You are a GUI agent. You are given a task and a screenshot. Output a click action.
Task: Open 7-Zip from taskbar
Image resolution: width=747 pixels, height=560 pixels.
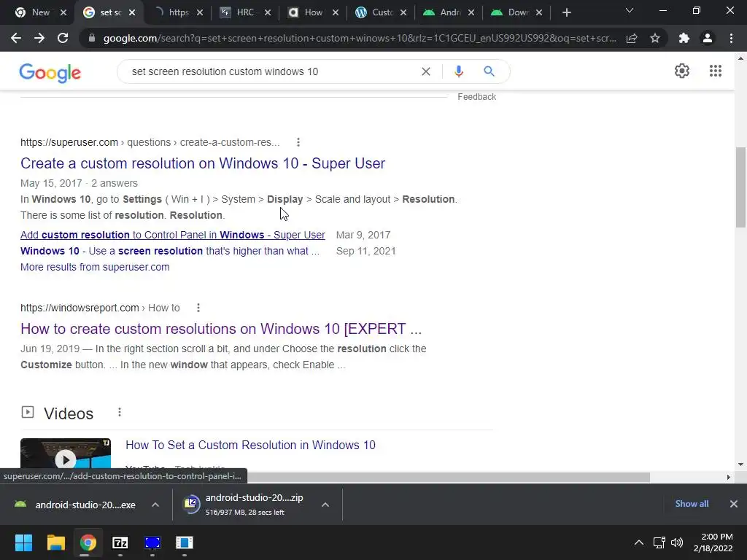pyautogui.click(x=120, y=542)
